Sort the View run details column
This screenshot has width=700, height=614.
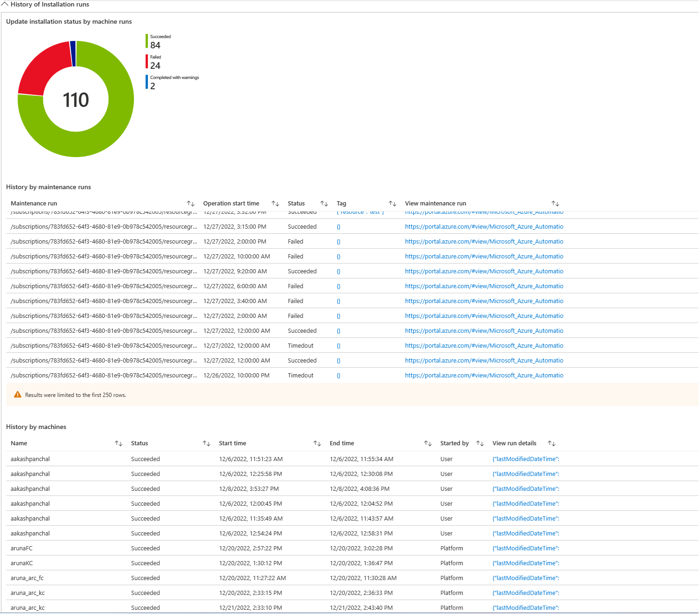[x=552, y=443]
